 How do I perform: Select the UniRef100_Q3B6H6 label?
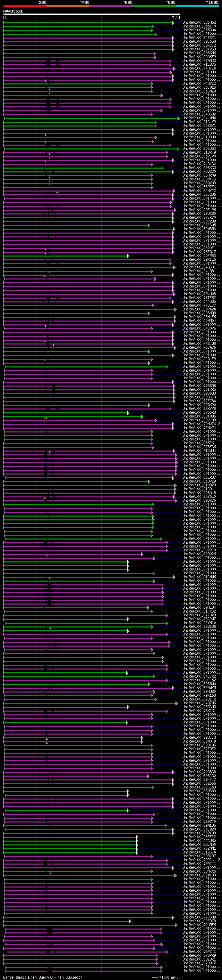tap(199, 53)
